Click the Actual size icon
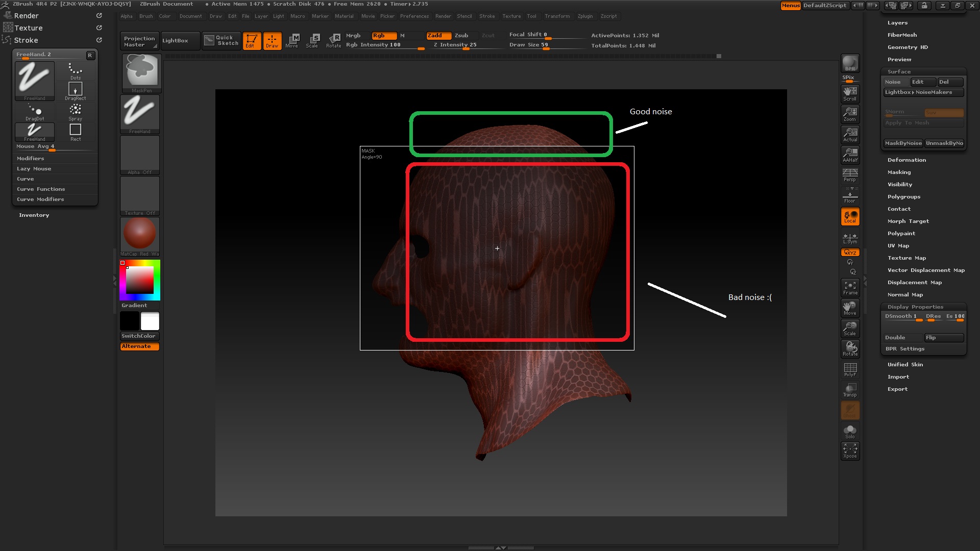980x551 pixels. (850, 135)
